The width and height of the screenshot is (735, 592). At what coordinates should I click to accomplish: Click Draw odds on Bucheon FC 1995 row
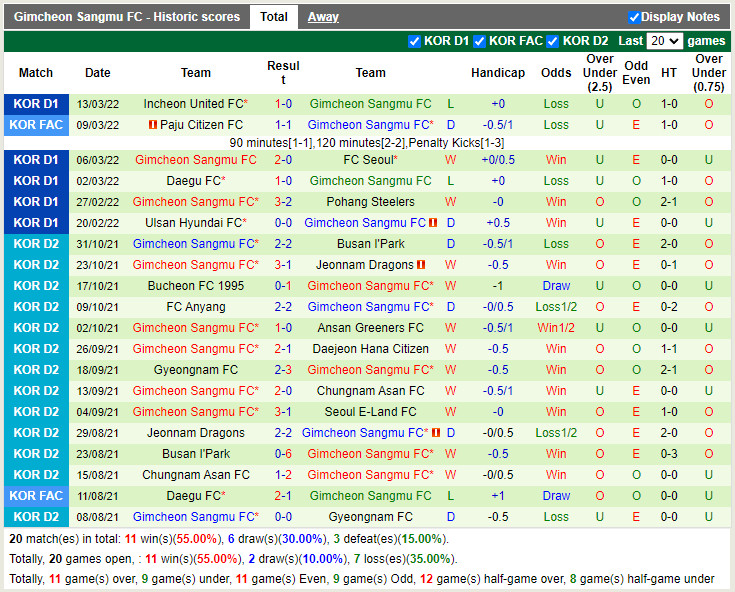click(x=556, y=286)
